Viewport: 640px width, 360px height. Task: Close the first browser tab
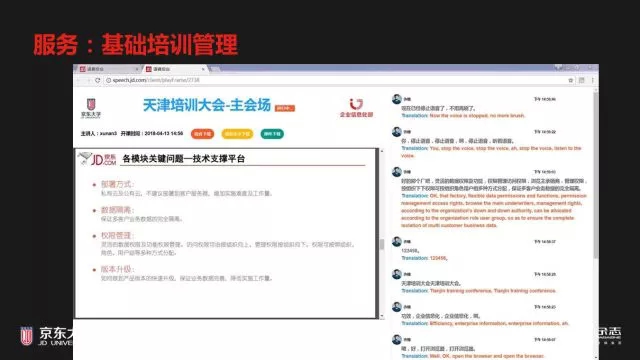point(137,69)
